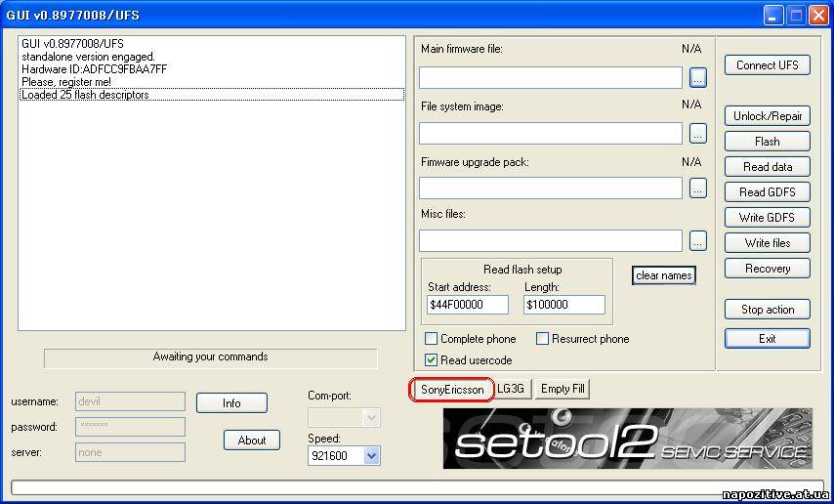
Task: Minimize the GUI window
Action: pos(773,16)
